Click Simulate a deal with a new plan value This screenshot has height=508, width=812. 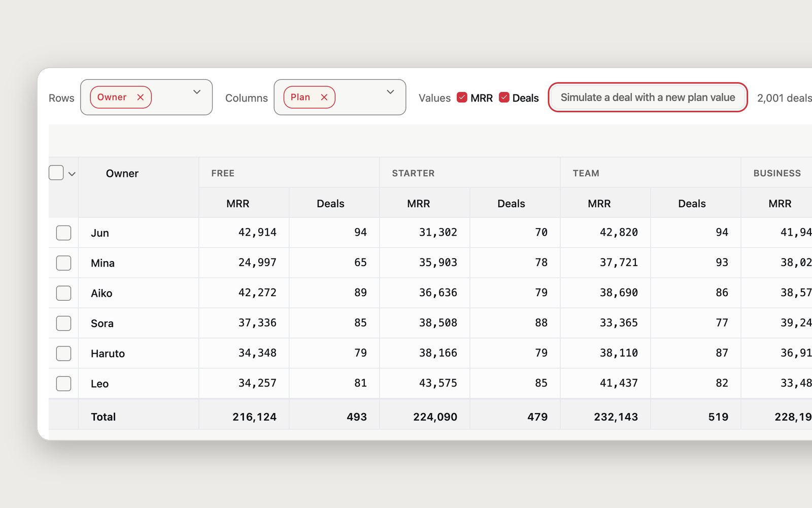[648, 97]
